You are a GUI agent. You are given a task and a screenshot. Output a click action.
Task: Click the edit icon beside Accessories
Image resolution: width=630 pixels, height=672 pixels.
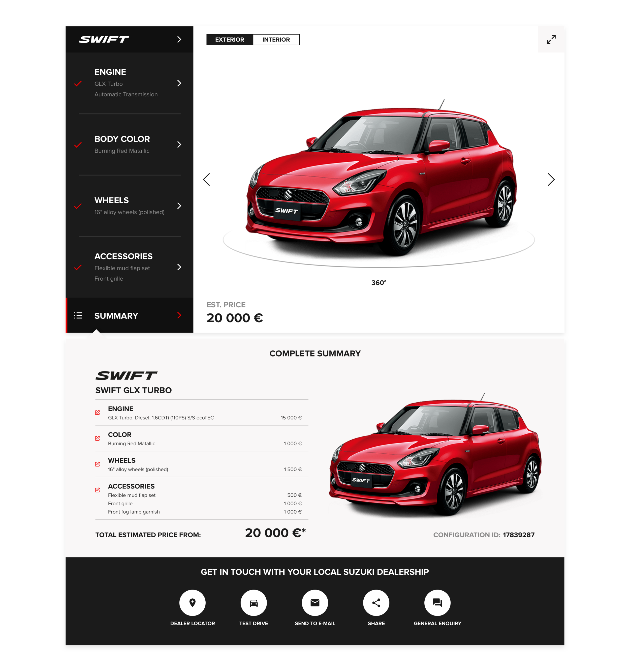98,490
